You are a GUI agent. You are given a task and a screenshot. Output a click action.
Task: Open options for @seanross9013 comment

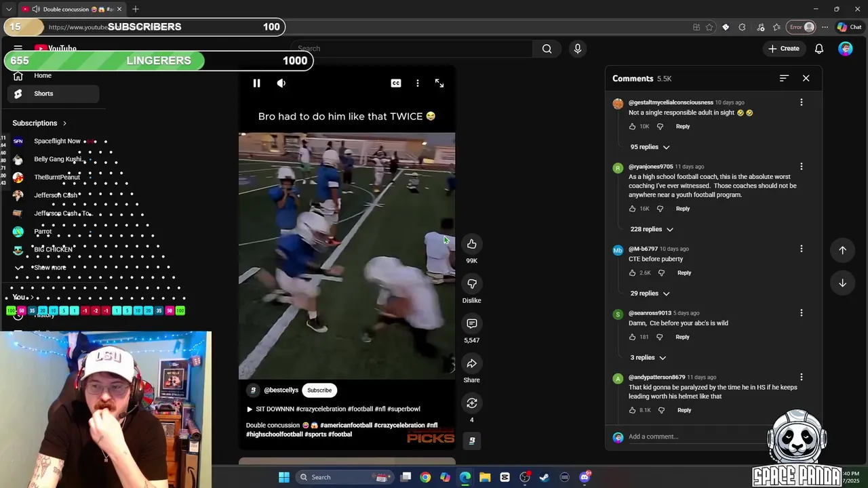tap(801, 313)
